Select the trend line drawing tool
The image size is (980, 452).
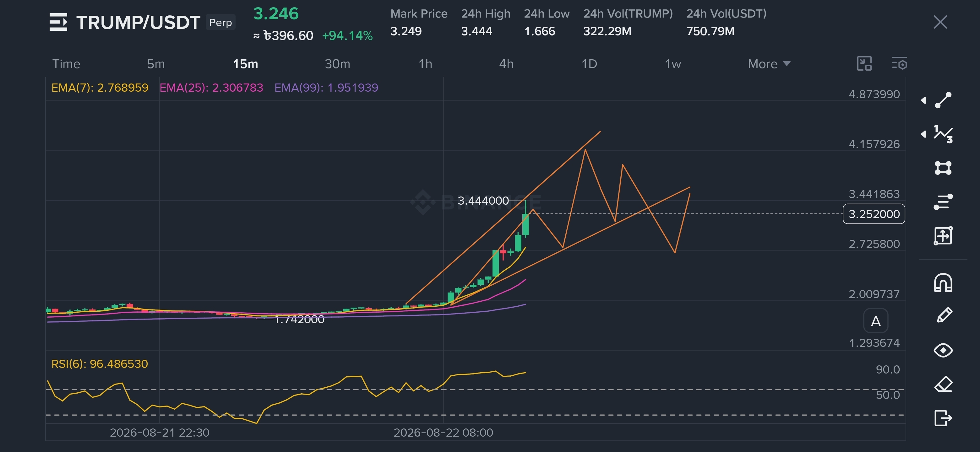tap(943, 100)
